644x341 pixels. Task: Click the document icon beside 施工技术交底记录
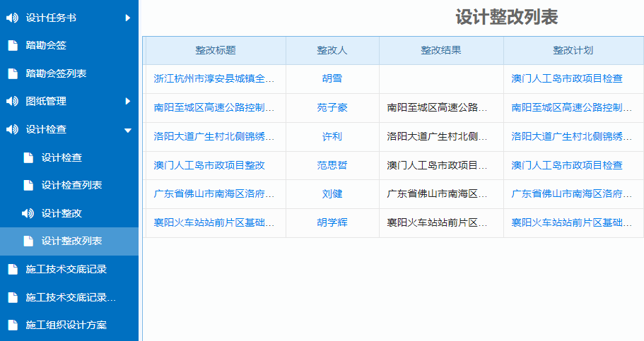pos(12,269)
